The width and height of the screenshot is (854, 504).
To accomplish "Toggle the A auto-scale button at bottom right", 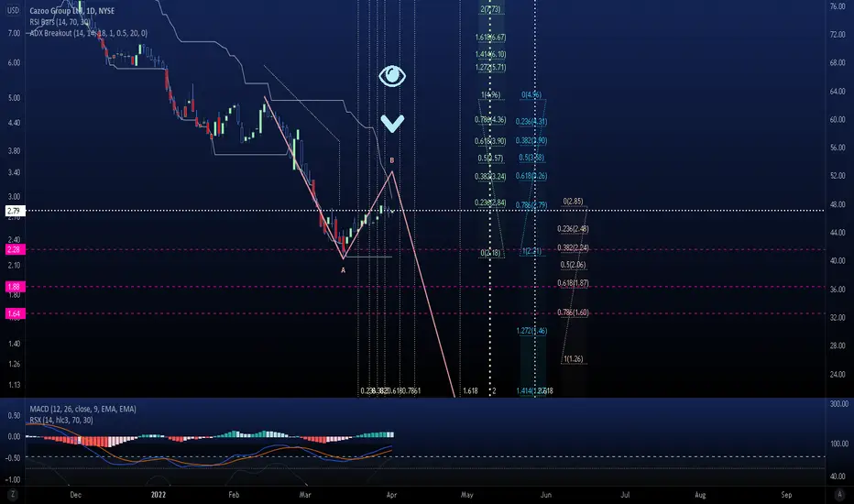I will click(839, 495).
